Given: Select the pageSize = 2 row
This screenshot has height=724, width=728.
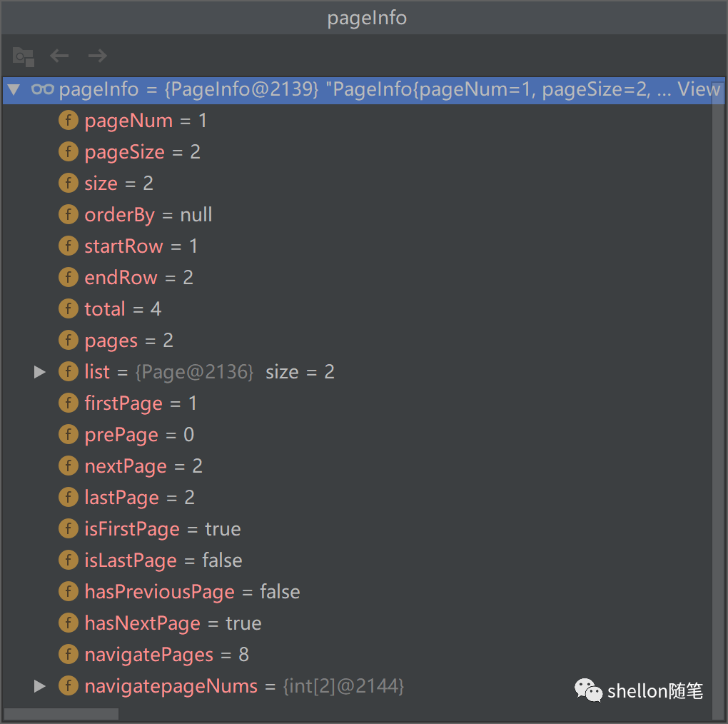Looking at the screenshot, I should [x=142, y=152].
